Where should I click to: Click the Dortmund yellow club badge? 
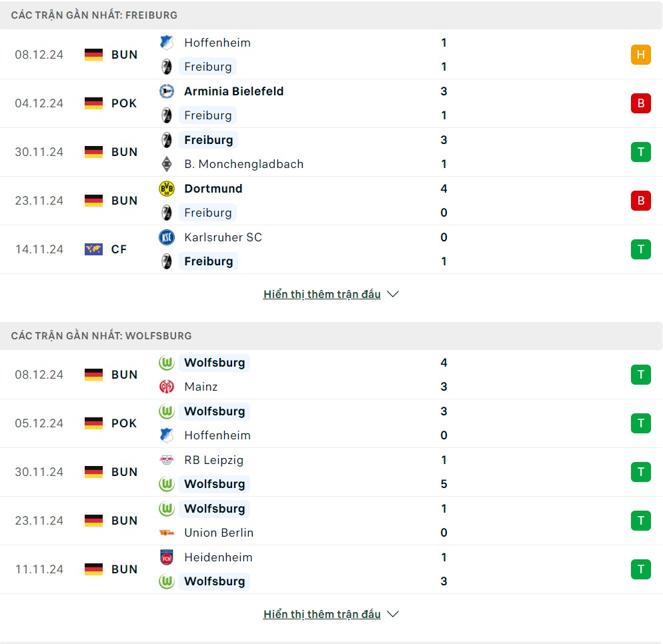click(166, 189)
